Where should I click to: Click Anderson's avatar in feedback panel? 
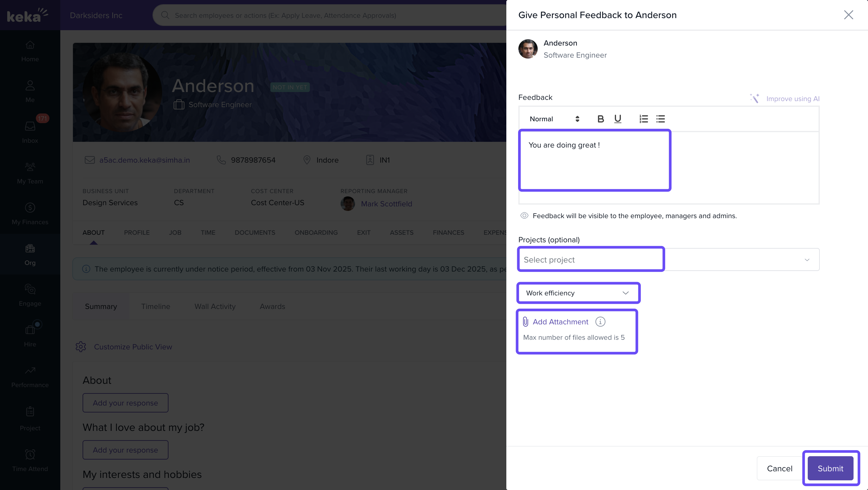(528, 49)
